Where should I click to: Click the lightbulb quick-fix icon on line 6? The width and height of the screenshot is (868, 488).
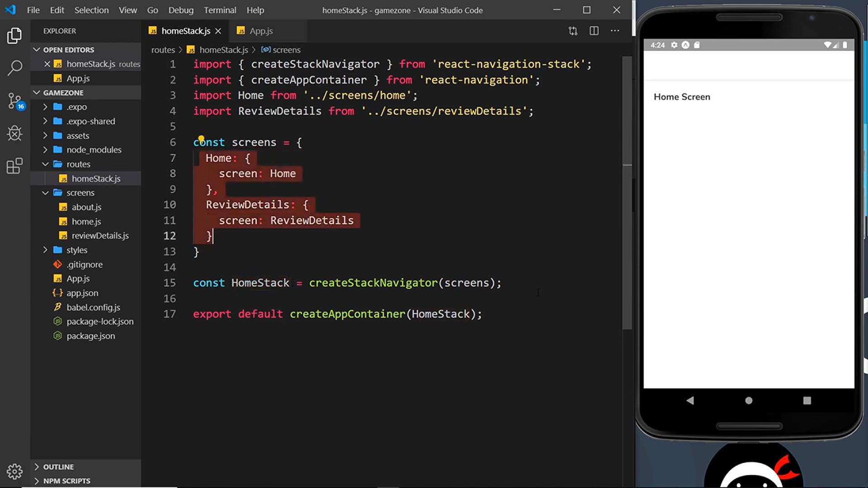coord(201,139)
